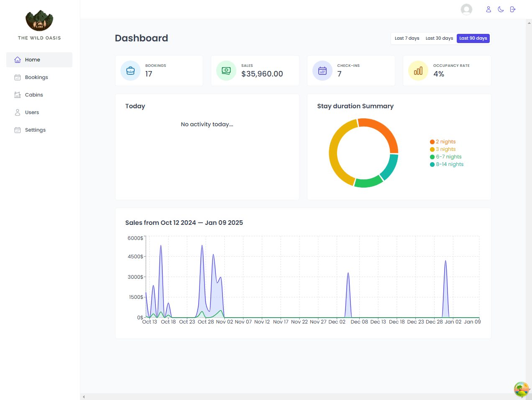Click the calendar Check-ins stat icon
This screenshot has width=532, height=400.
[322, 71]
